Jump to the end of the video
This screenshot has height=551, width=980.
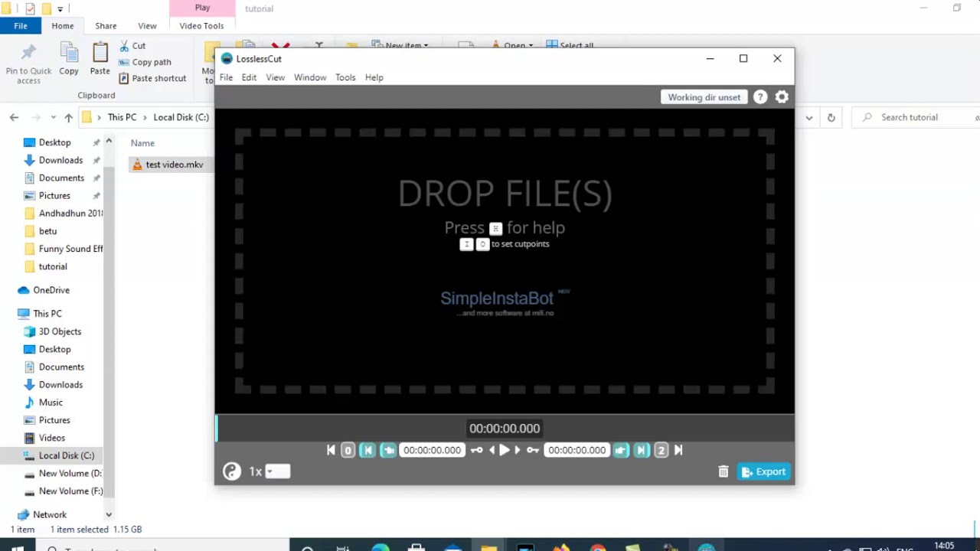point(678,450)
